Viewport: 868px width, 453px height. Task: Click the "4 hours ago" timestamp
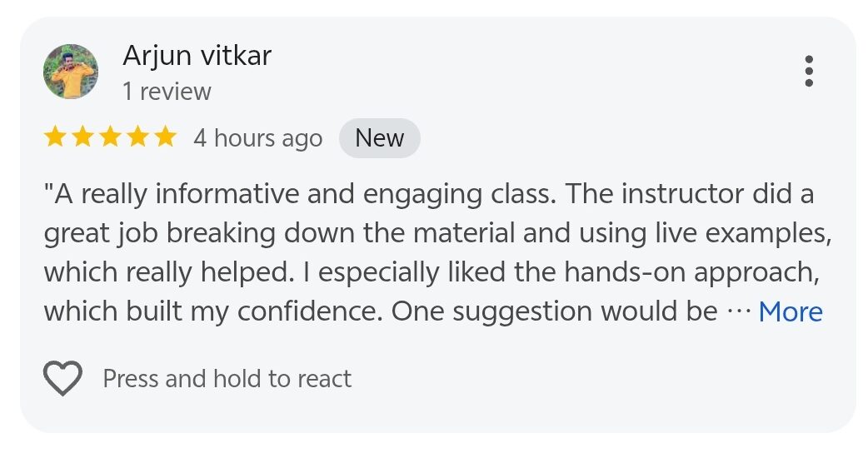(257, 138)
